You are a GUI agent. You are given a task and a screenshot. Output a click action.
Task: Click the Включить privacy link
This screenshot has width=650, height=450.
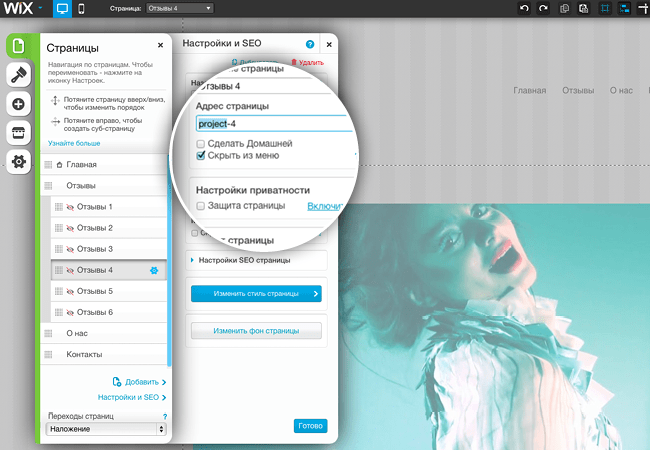point(326,206)
